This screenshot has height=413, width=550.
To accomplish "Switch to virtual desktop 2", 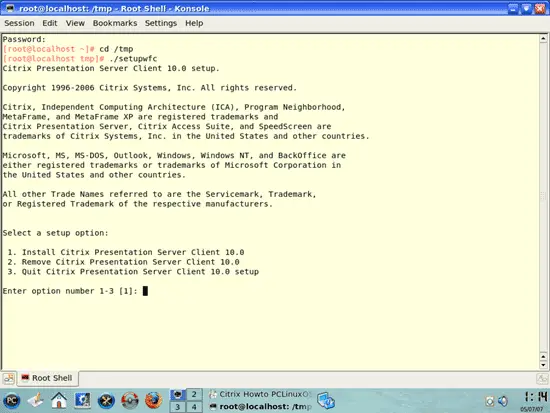I will coord(194,394).
